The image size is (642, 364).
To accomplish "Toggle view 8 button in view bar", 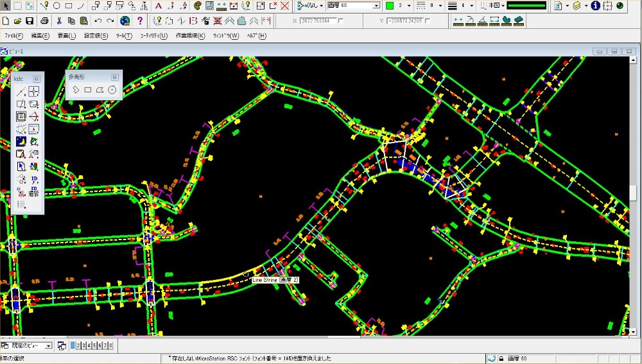I will point(110,345).
